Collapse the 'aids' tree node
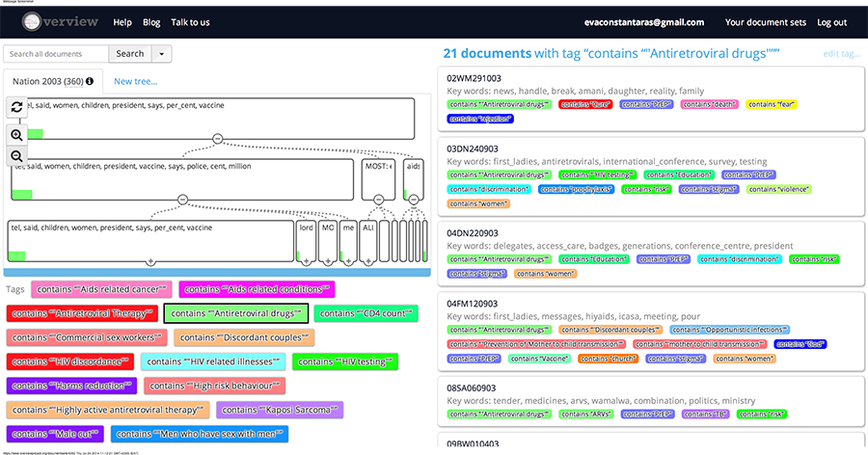 (413, 200)
